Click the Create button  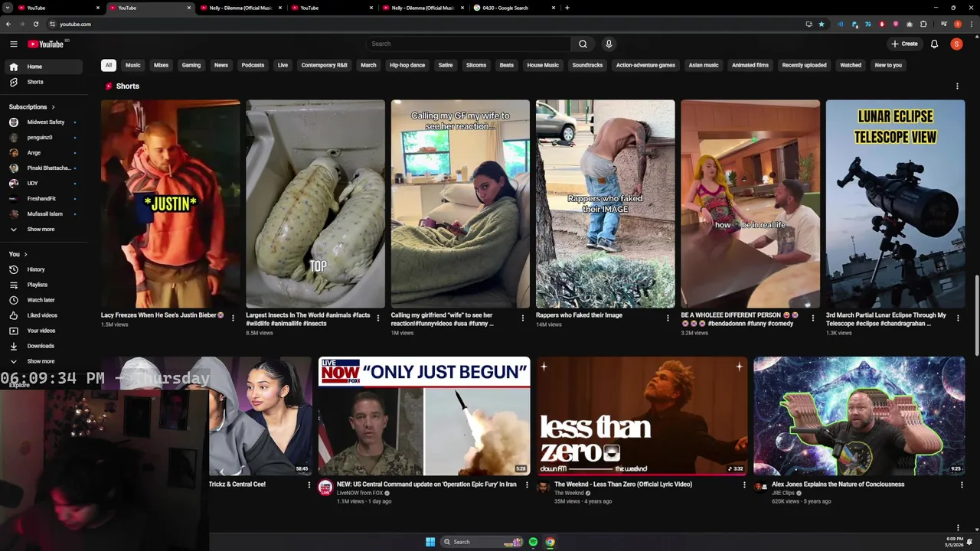903,44
